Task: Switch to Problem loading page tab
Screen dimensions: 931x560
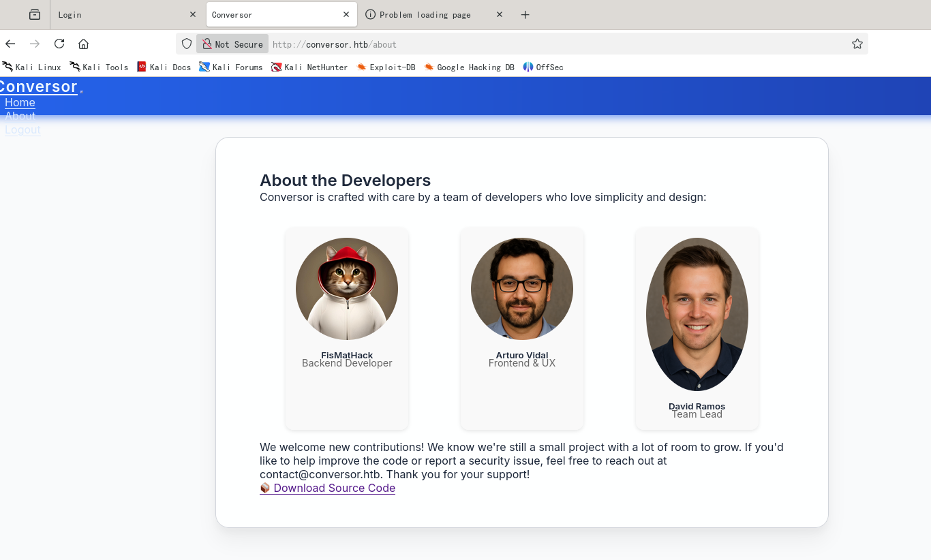Action: 425,15
